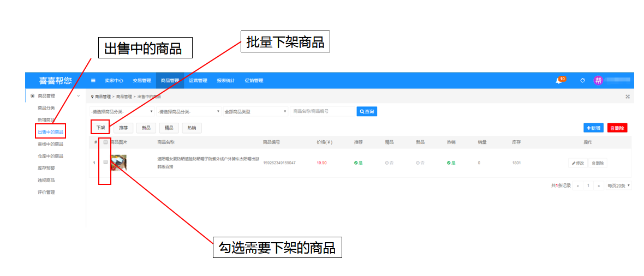Click the 新品 batch button
This screenshot has width=644, height=276.
(x=146, y=128)
